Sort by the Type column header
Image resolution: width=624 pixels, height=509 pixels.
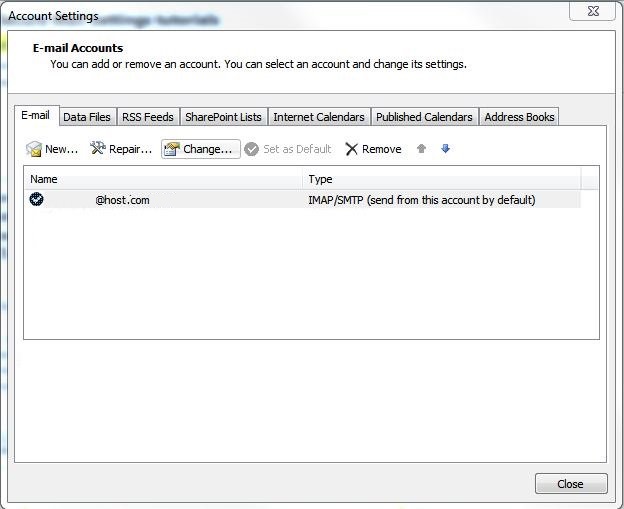[440, 179]
